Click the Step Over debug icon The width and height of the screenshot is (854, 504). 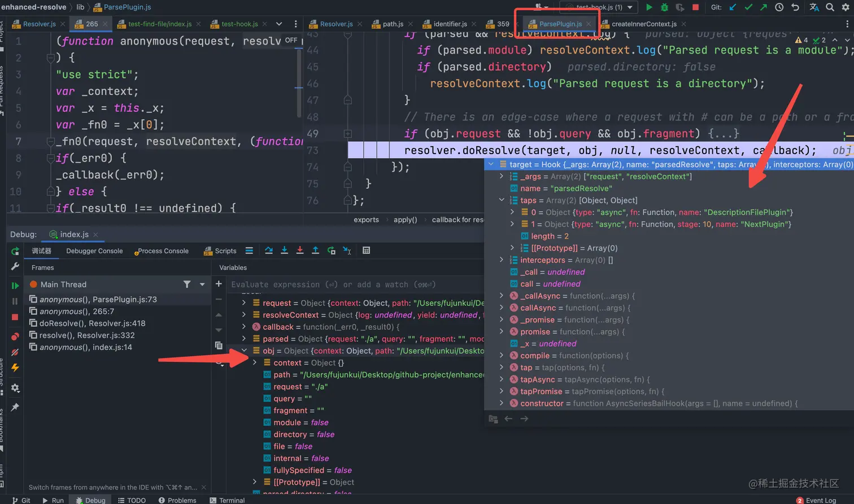click(269, 251)
